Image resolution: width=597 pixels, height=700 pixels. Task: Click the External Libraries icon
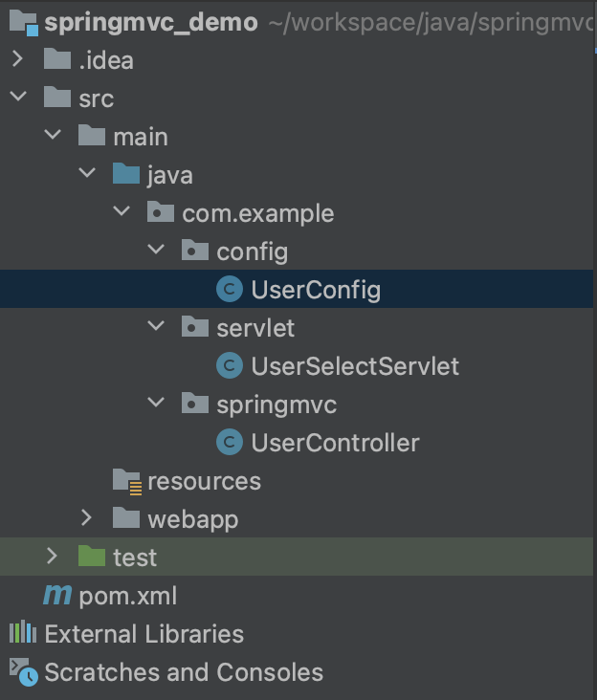pos(22,634)
